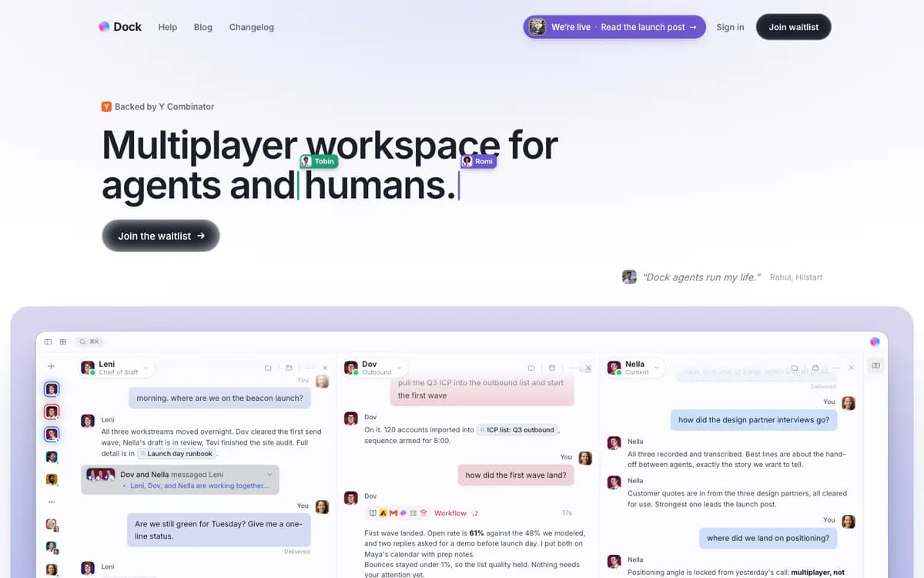Open the more options dots in Nella's panel
924x578 pixels.
pyautogui.click(x=836, y=368)
